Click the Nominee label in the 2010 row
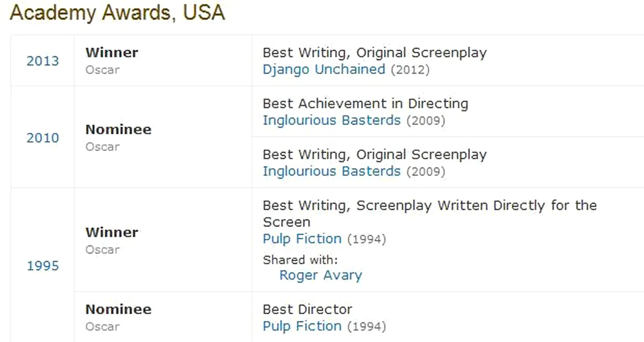 point(118,129)
